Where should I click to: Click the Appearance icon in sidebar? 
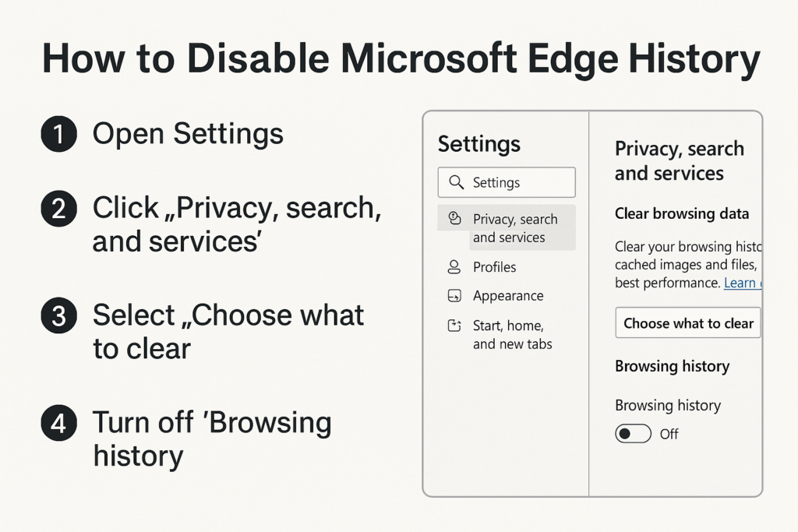coord(454,295)
